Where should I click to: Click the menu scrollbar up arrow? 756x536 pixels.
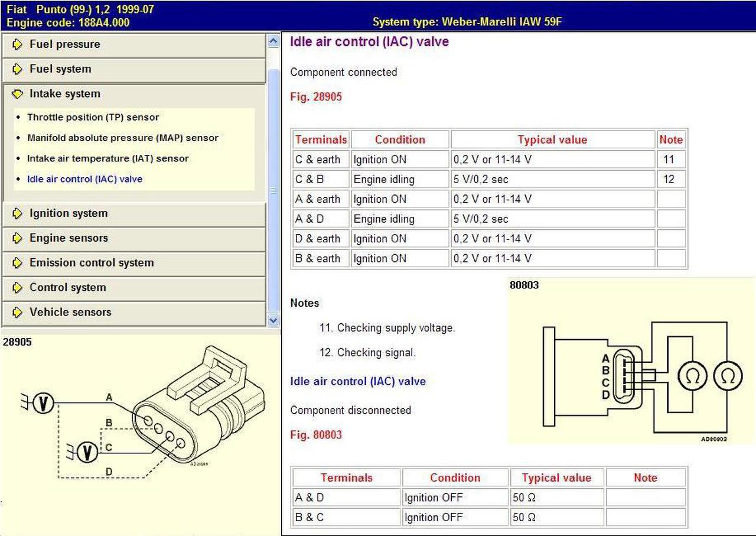click(x=273, y=41)
